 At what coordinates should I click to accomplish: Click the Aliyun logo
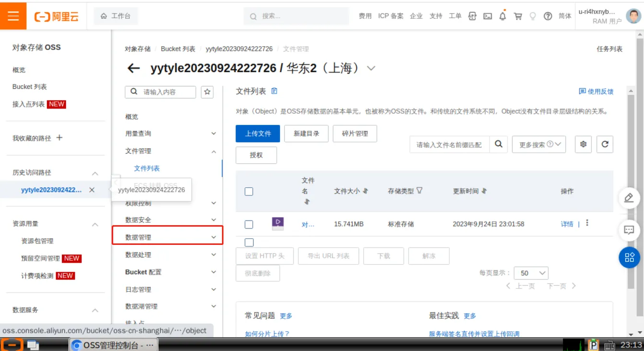pos(57,16)
